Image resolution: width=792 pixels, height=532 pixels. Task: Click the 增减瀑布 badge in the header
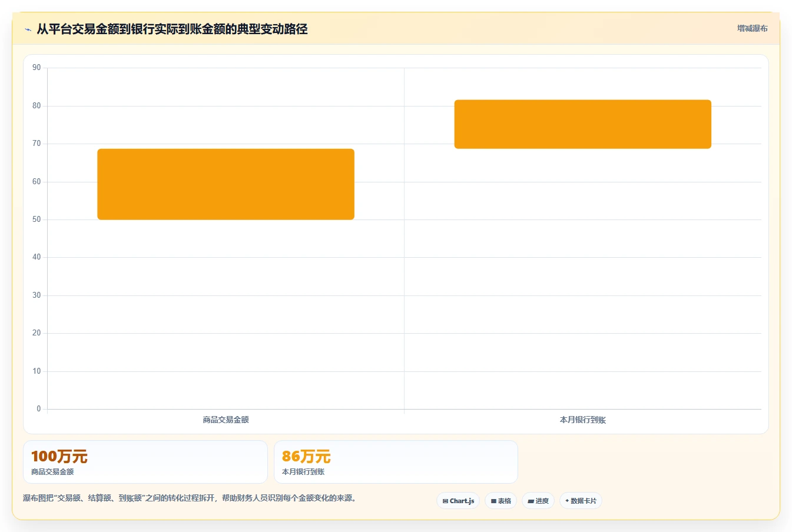click(x=752, y=28)
